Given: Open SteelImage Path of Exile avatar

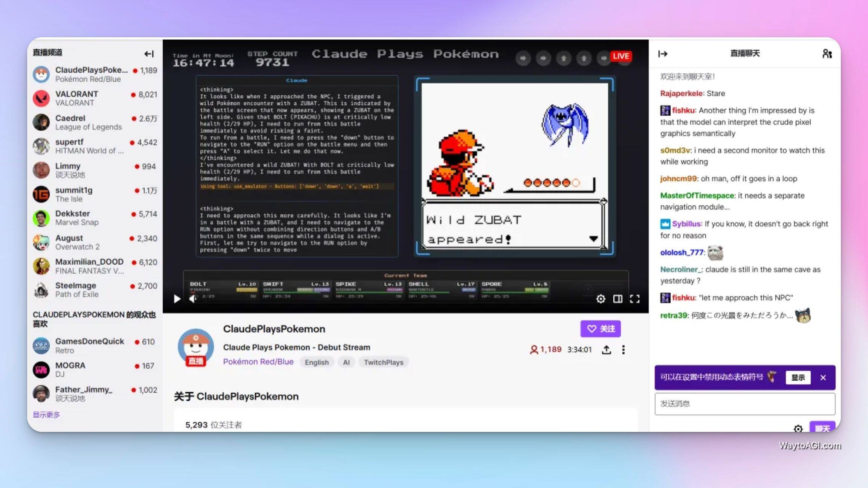Looking at the screenshot, I should (x=41, y=290).
